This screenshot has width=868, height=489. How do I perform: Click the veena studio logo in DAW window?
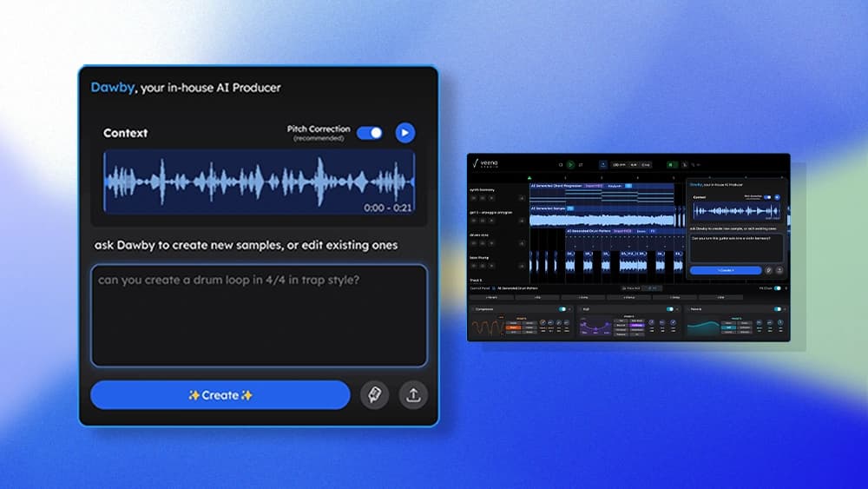tap(485, 164)
